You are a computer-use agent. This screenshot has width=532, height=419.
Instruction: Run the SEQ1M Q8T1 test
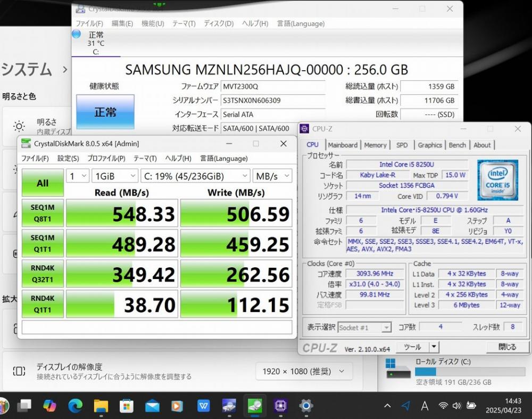(x=43, y=213)
